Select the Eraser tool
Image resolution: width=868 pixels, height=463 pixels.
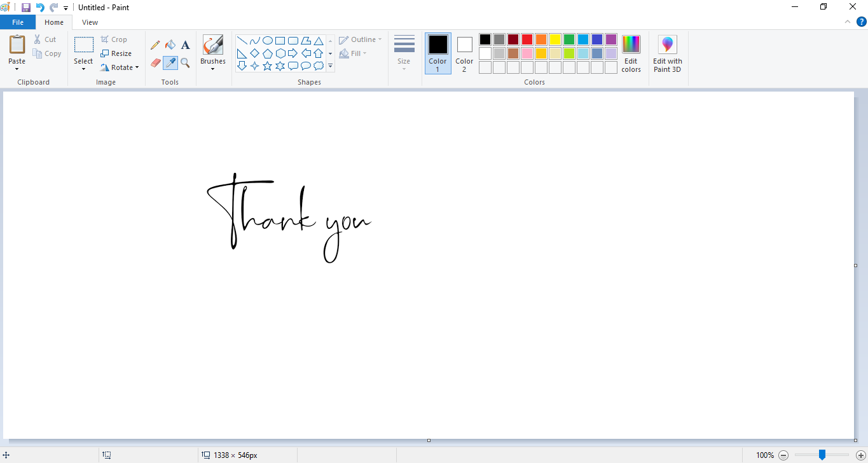(155, 63)
